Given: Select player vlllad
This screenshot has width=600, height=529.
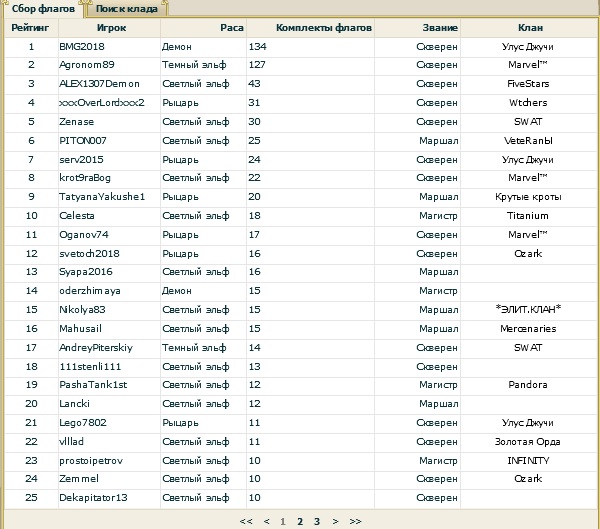Looking at the screenshot, I should (x=71, y=441).
